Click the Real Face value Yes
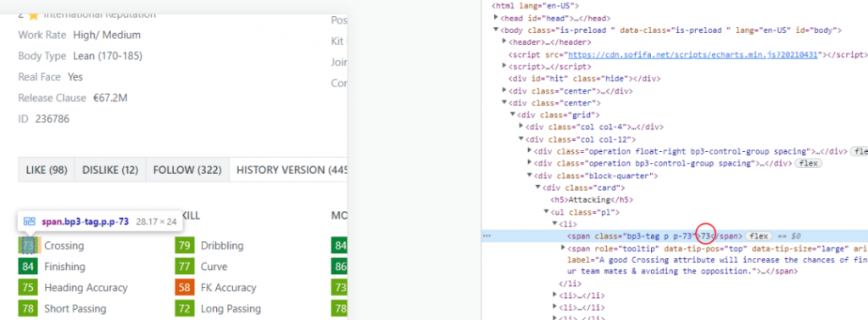 click(x=75, y=77)
